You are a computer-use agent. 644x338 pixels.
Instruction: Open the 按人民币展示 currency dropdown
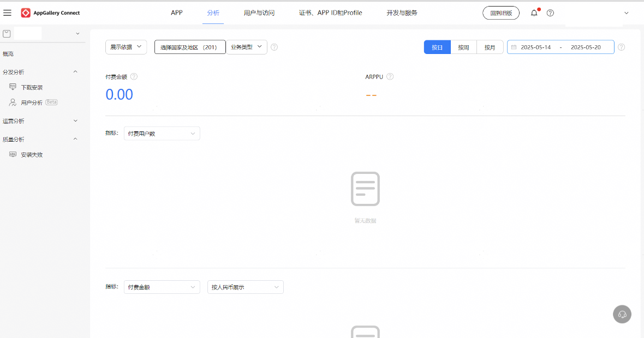tap(245, 287)
